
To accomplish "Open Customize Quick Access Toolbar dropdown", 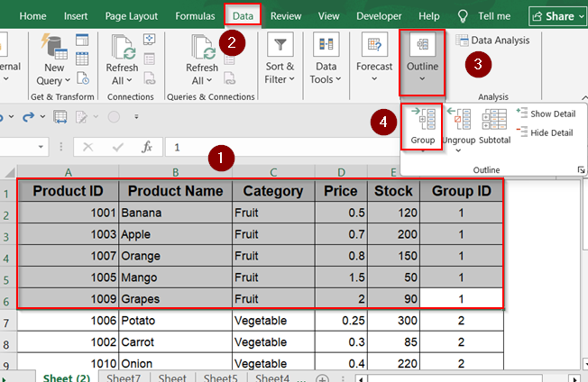I will 136,117.
